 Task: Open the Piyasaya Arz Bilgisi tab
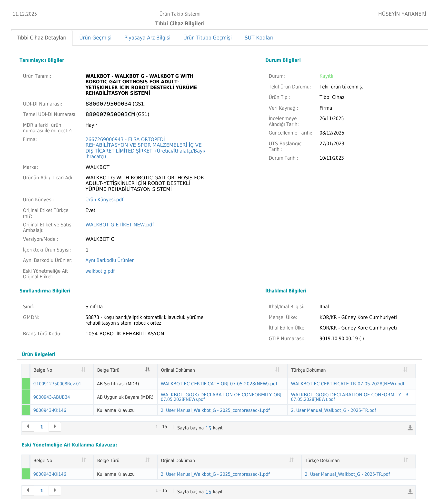[x=147, y=38]
